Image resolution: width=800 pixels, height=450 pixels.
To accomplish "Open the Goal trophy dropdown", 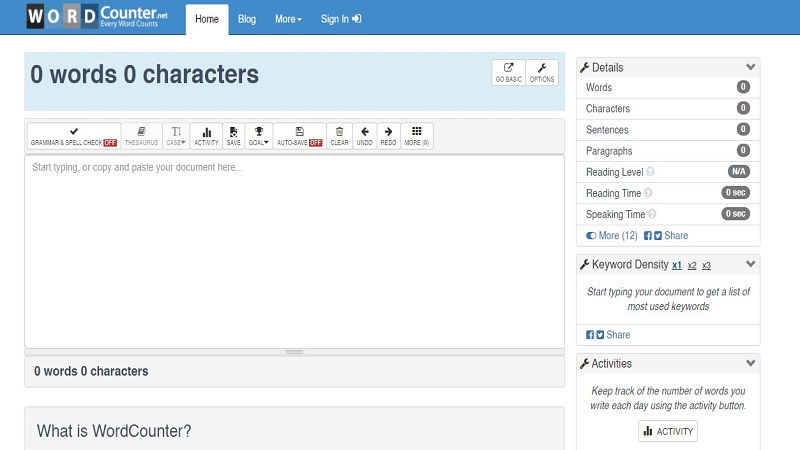I will 259,136.
